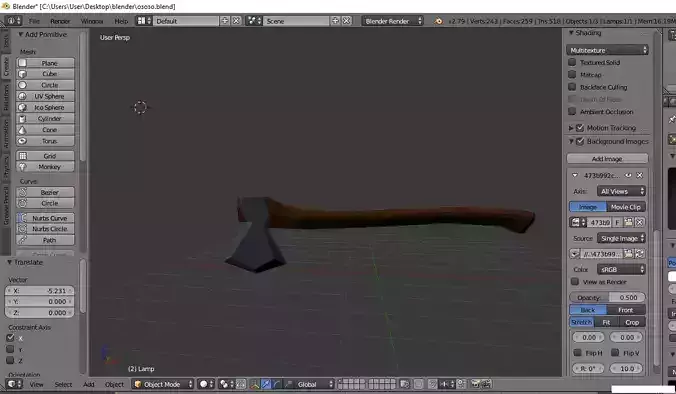Add a Grid mesh primitive
The width and height of the screenshot is (676, 394).
click(x=45, y=156)
